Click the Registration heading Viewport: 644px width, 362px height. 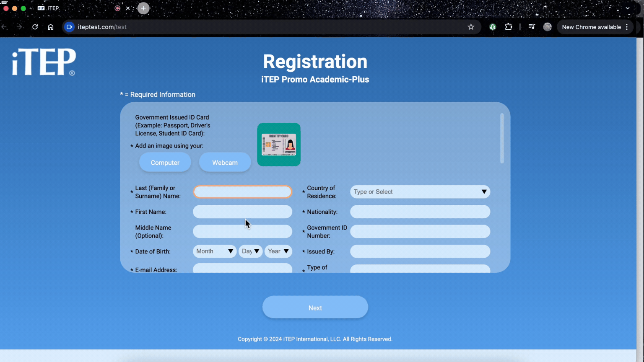point(315,62)
